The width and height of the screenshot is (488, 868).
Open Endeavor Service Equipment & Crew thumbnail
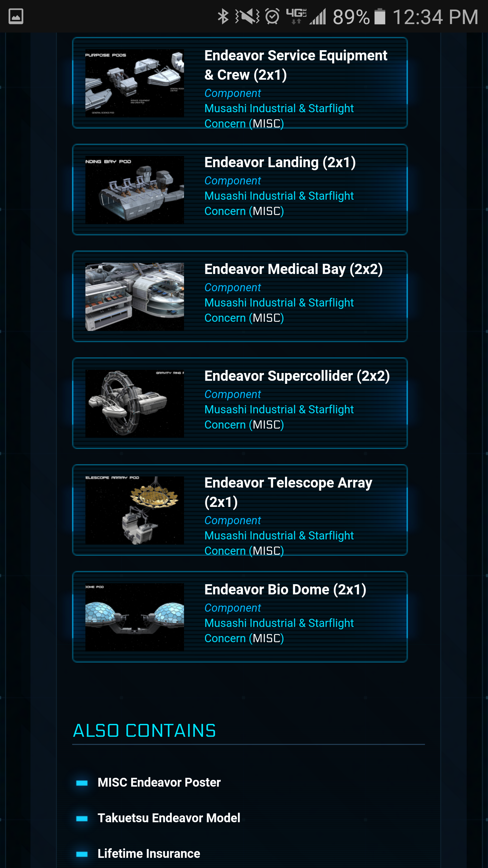click(135, 83)
